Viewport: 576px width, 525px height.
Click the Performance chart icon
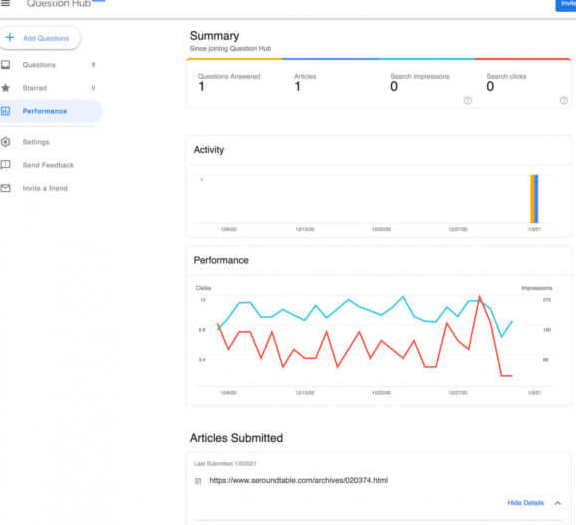coord(6,111)
